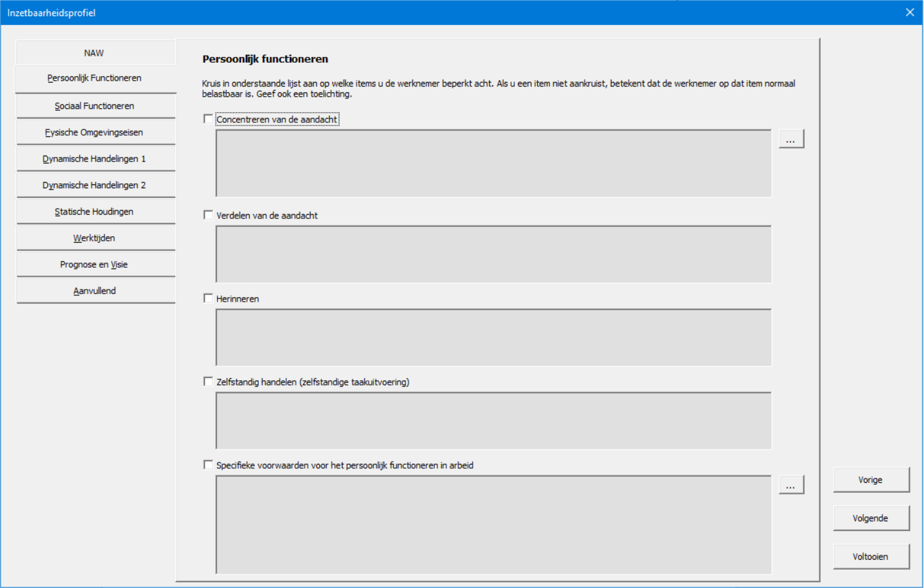The image size is (924, 588).
Task: Check the Concentreren van de aandacht box
Action: (208, 119)
